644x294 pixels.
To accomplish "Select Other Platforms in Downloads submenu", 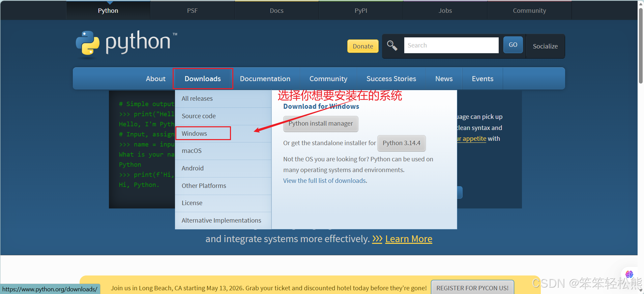I will pos(223,186).
